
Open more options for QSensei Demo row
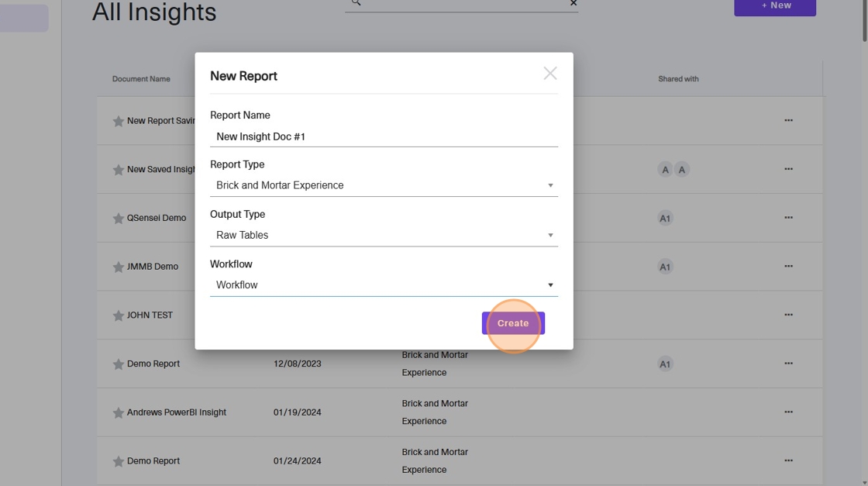[788, 218]
